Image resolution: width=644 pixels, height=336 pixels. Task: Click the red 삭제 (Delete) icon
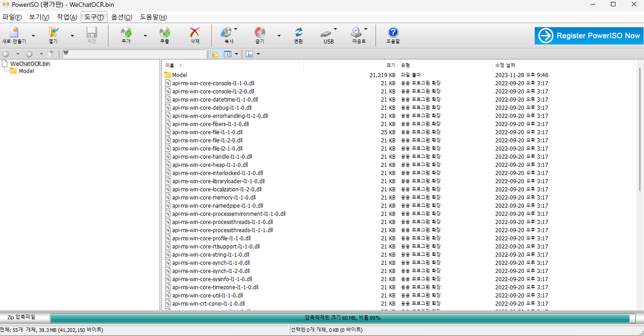[194, 35]
